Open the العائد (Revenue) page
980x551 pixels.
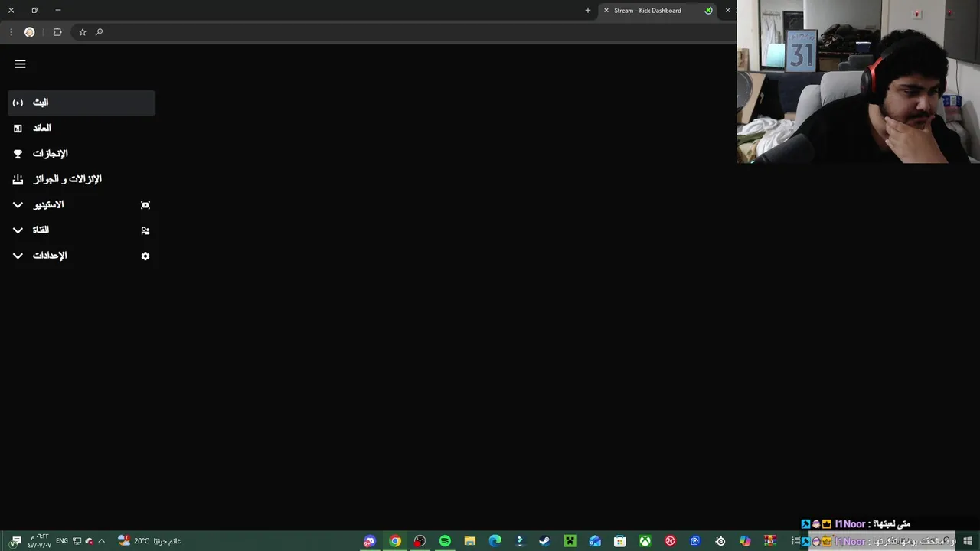tap(82, 128)
